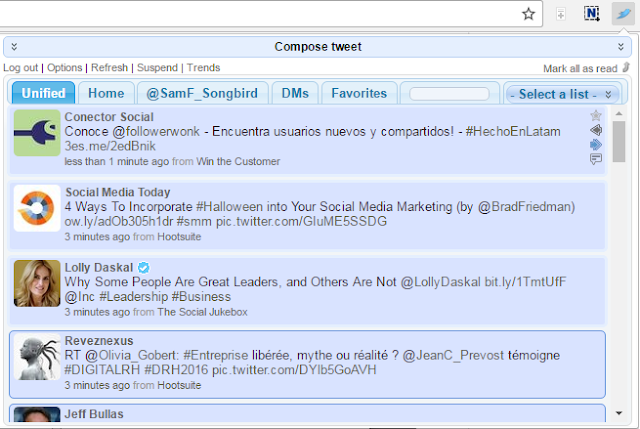The width and height of the screenshot is (640, 429).
Task: Click the bookmark star icon in address bar
Action: point(529,14)
